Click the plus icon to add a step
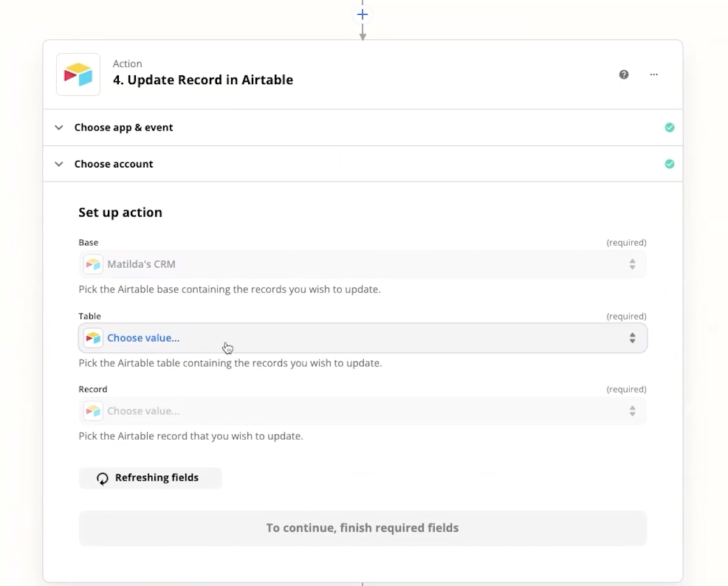 (x=363, y=14)
